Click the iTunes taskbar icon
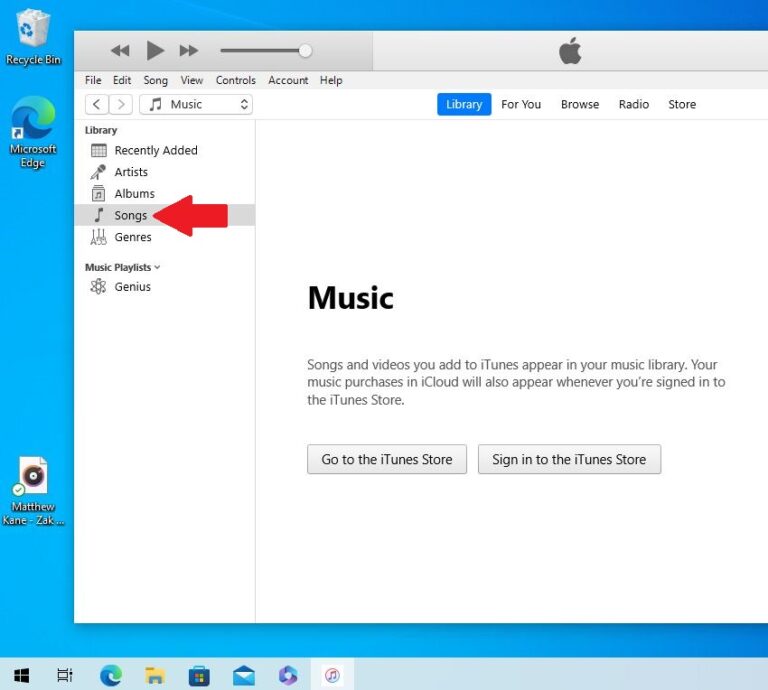Screen dimensions: 768x690 332,675
